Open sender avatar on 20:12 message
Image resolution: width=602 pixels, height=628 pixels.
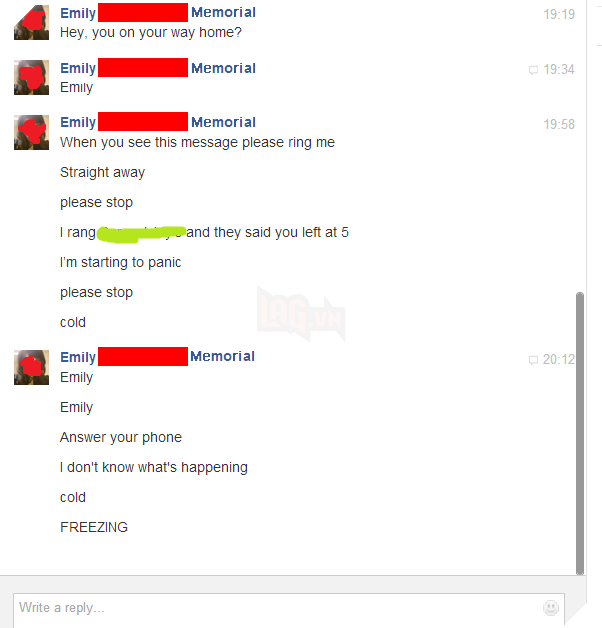click(31, 368)
